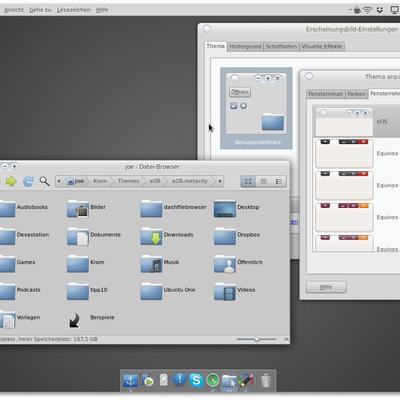Click the Themes path button

(x=129, y=181)
